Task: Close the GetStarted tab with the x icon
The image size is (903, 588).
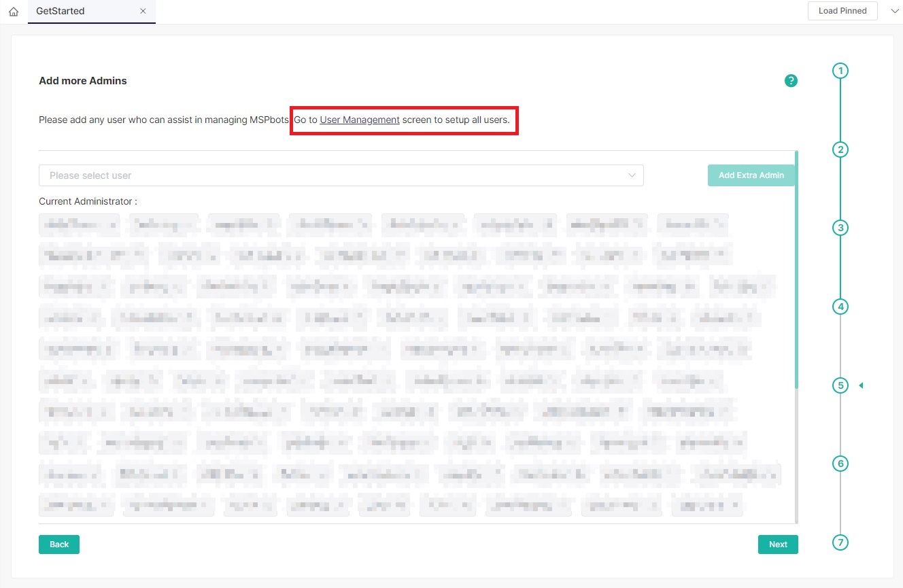Action: pyautogui.click(x=143, y=11)
